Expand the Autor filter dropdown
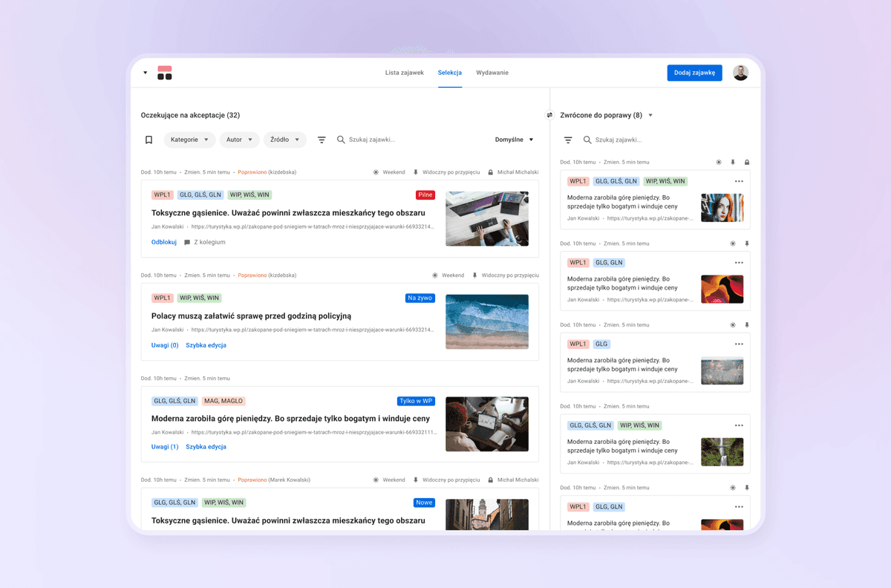The height and width of the screenshot is (588, 891). pos(240,140)
